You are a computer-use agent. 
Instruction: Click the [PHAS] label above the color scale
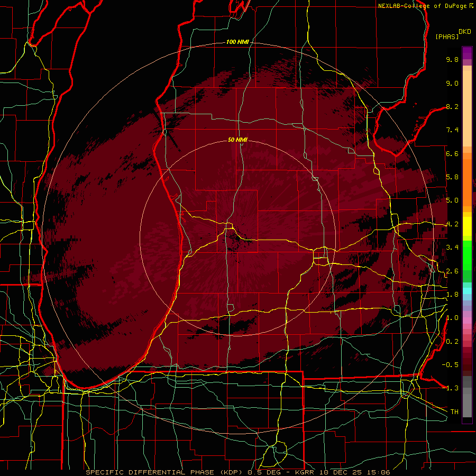[x=447, y=37]
